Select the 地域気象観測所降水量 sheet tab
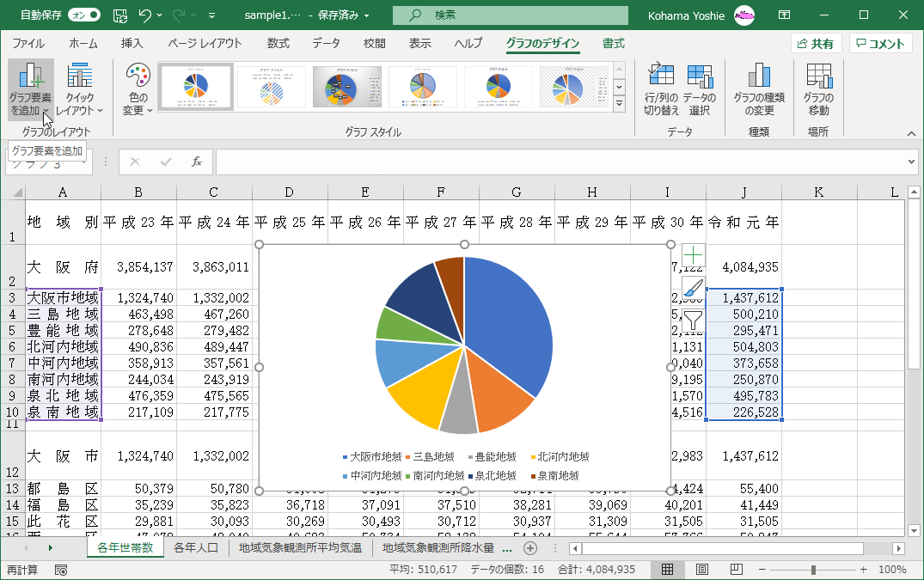 click(438, 547)
